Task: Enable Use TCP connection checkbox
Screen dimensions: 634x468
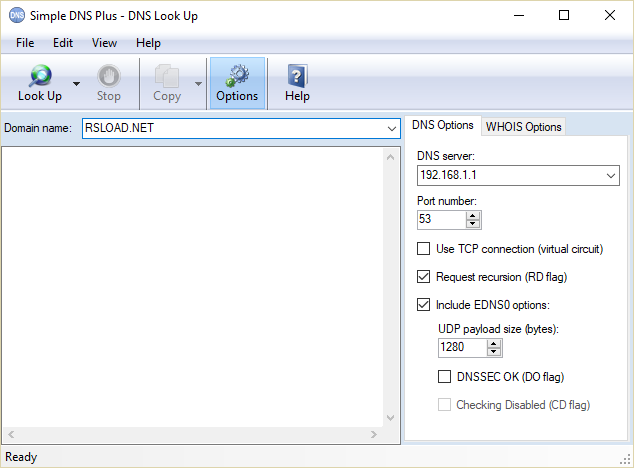Action: 423,248
